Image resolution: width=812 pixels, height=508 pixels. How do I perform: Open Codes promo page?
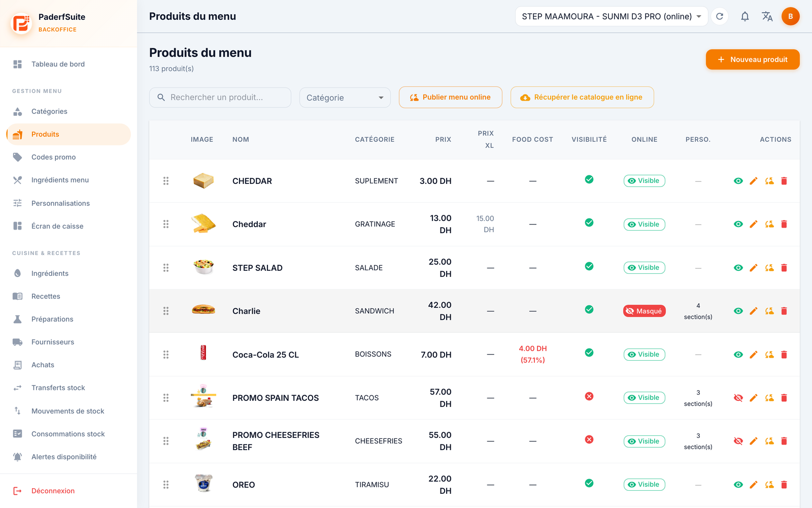point(69,157)
